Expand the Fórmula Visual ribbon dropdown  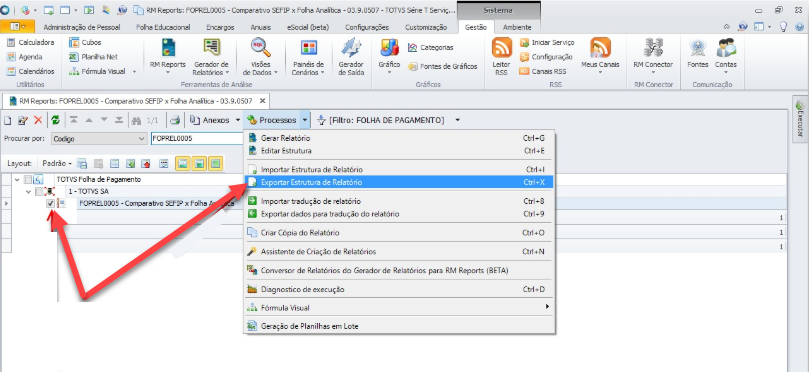(134, 72)
